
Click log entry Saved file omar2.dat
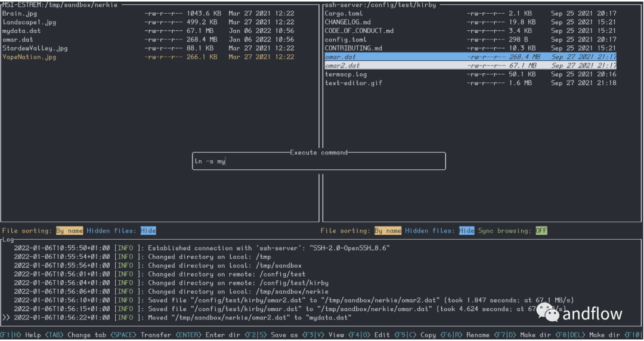tap(293, 300)
